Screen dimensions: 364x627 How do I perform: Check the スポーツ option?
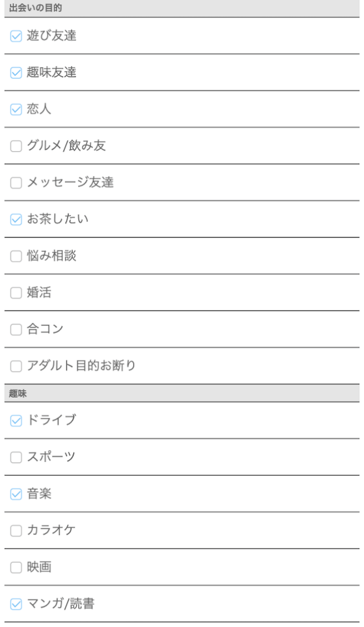tap(15, 457)
